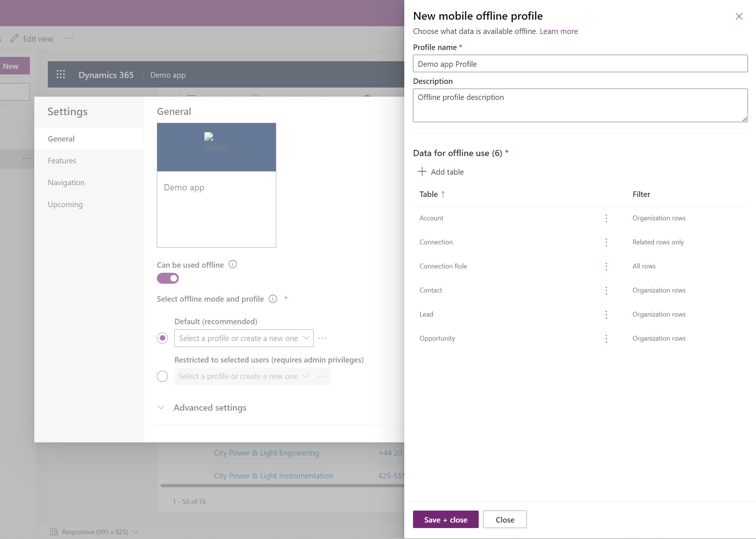Click the Learn more link

[559, 30]
